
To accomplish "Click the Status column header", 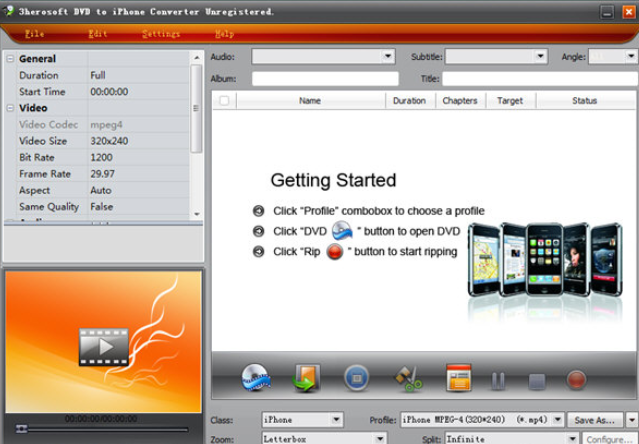I will [585, 101].
